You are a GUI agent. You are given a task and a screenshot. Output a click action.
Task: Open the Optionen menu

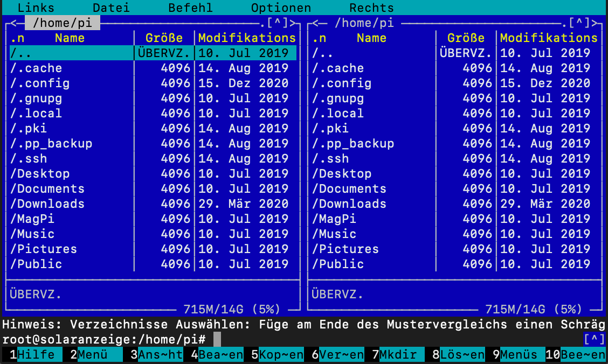point(281,8)
